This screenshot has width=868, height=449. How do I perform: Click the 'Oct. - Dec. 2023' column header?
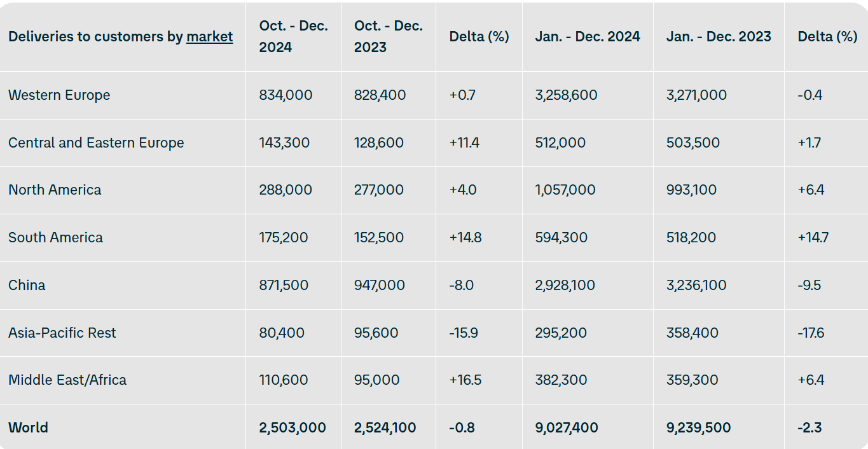click(x=388, y=37)
